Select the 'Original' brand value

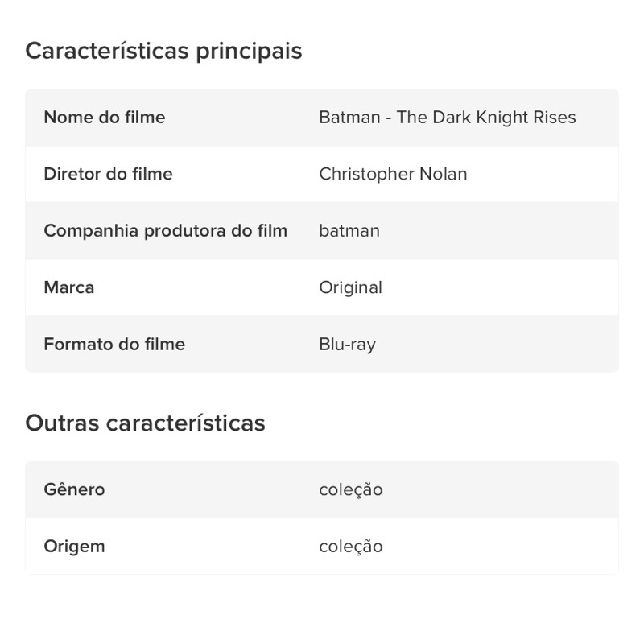(350, 287)
